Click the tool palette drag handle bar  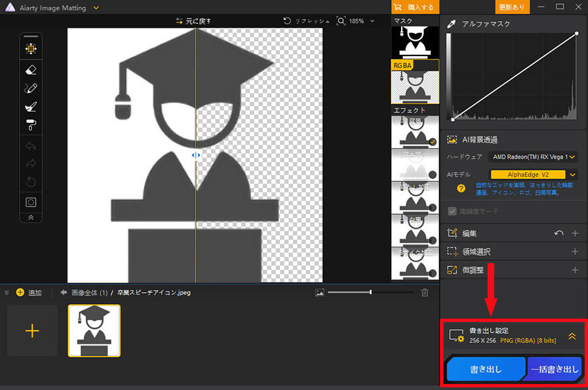[31, 36]
